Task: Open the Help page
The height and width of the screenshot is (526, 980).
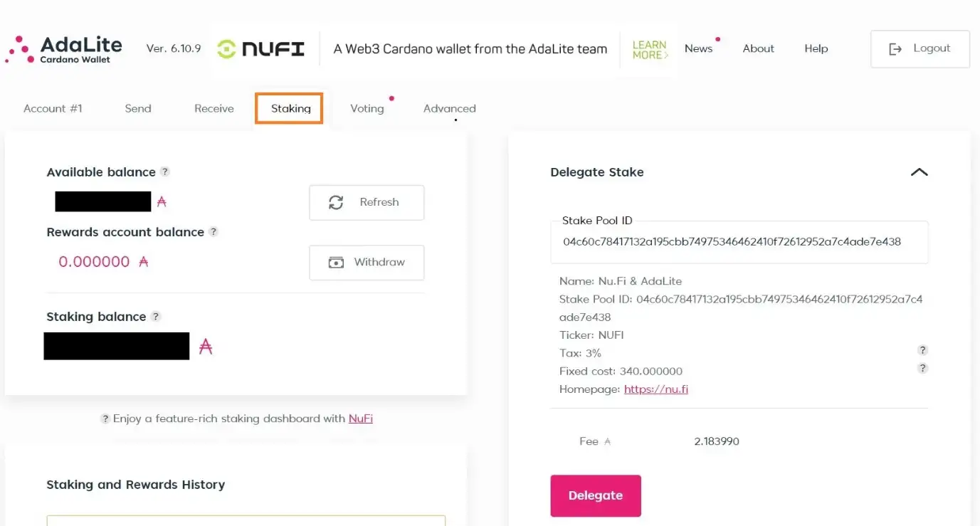Action: coord(816,48)
